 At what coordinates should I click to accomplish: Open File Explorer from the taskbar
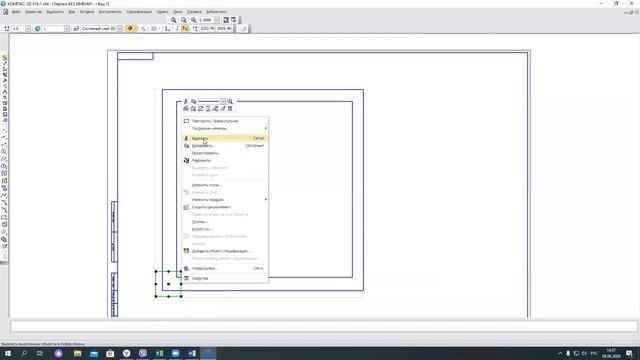[x=78, y=353]
